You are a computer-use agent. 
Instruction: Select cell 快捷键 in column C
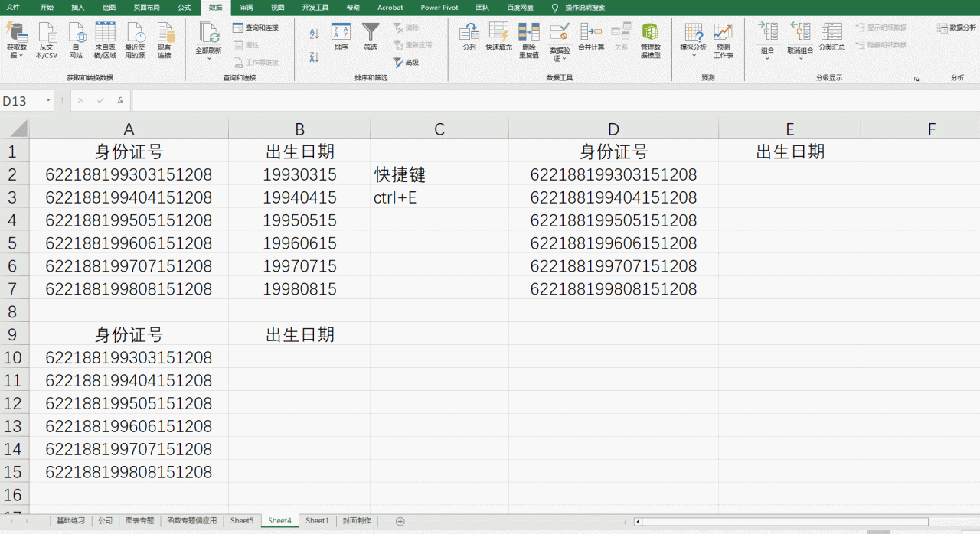tap(439, 174)
